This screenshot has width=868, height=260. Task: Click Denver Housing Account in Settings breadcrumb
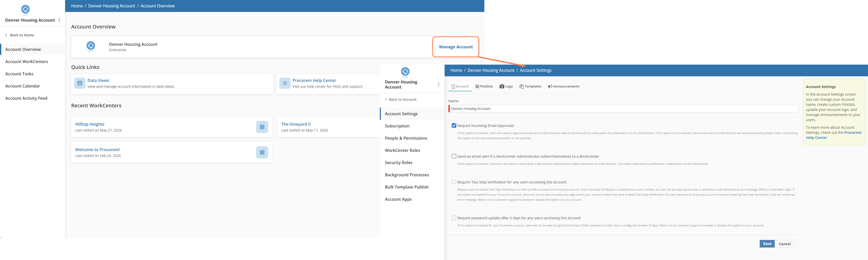point(491,70)
